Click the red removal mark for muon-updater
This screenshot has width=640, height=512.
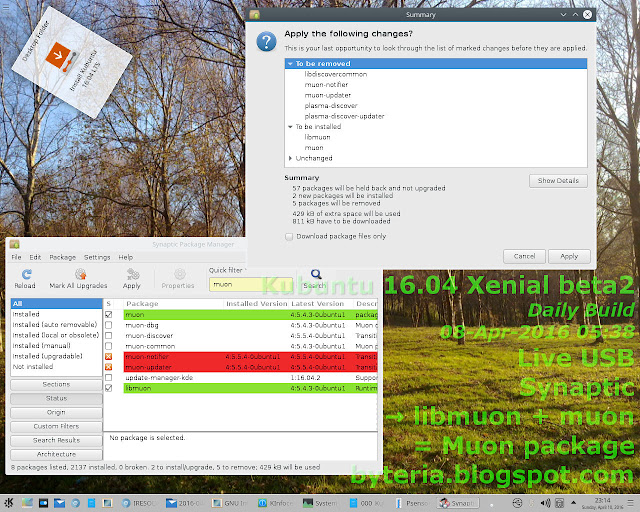[x=109, y=367]
